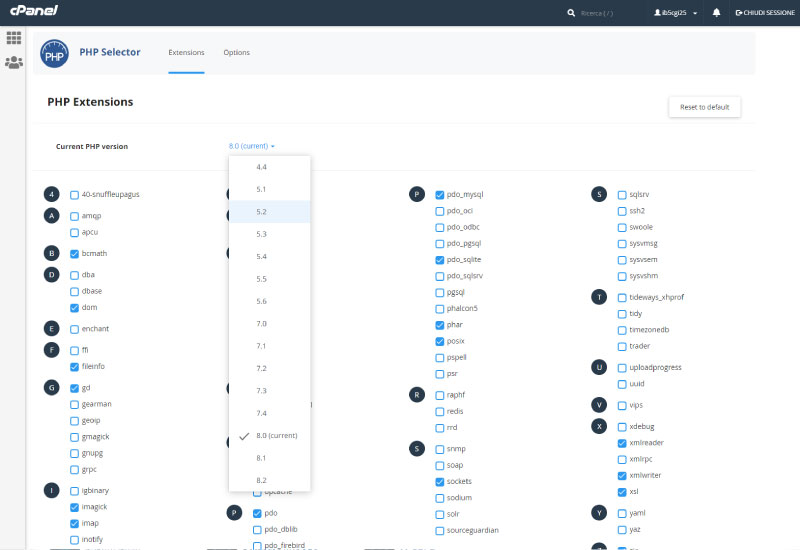Select the Extensions tab
Image resolution: width=800 pixels, height=550 pixels.
coord(186,52)
